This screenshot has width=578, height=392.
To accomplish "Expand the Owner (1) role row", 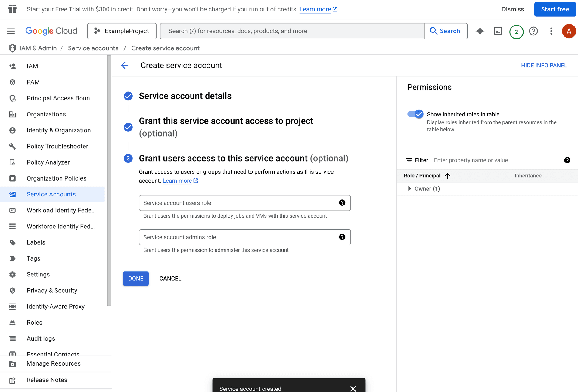I will pos(409,189).
